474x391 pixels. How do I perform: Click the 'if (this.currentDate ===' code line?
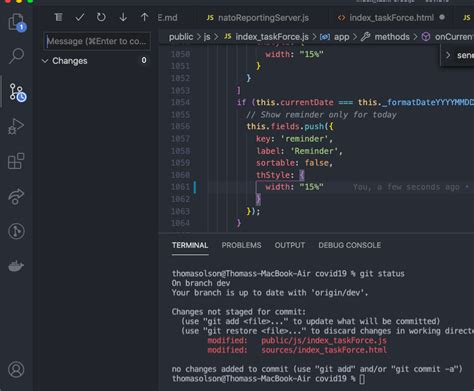tap(355, 102)
